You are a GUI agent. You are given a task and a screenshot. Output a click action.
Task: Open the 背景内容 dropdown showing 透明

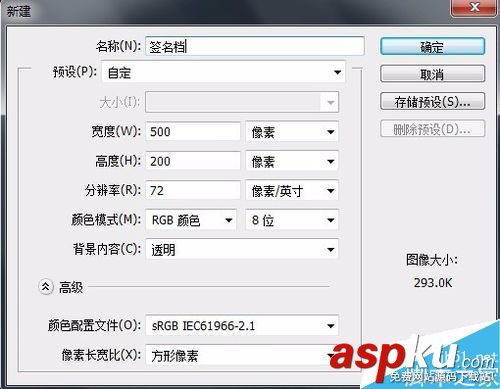pyautogui.click(x=242, y=249)
